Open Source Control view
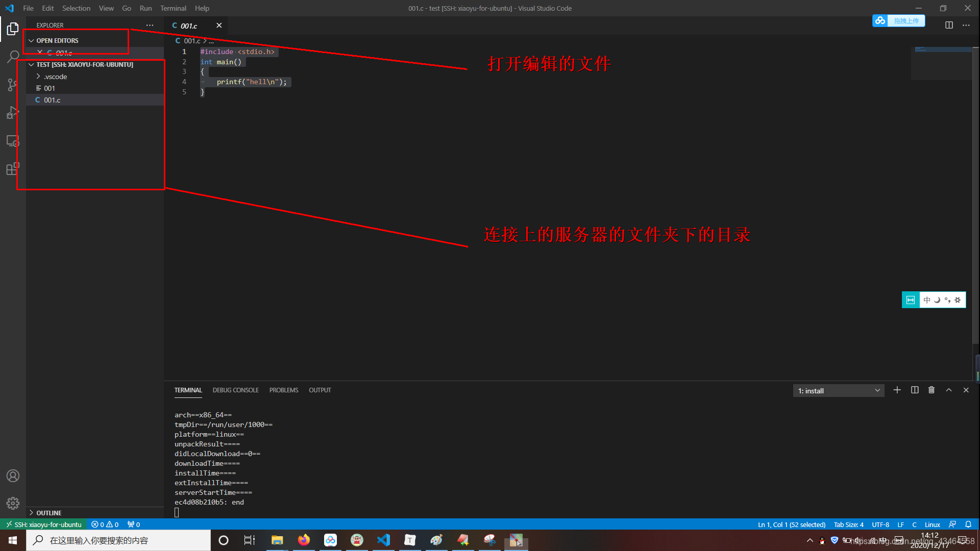 click(x=13, y=85)
